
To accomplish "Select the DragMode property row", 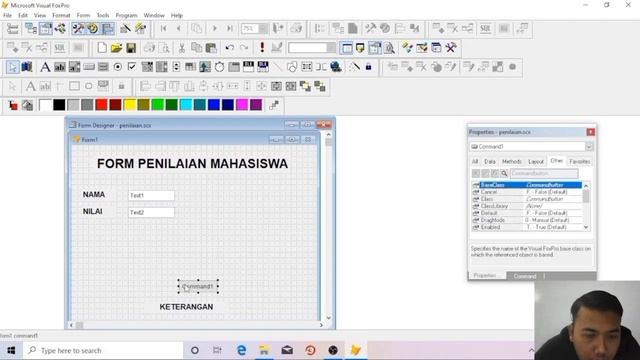I will [527, 220].
